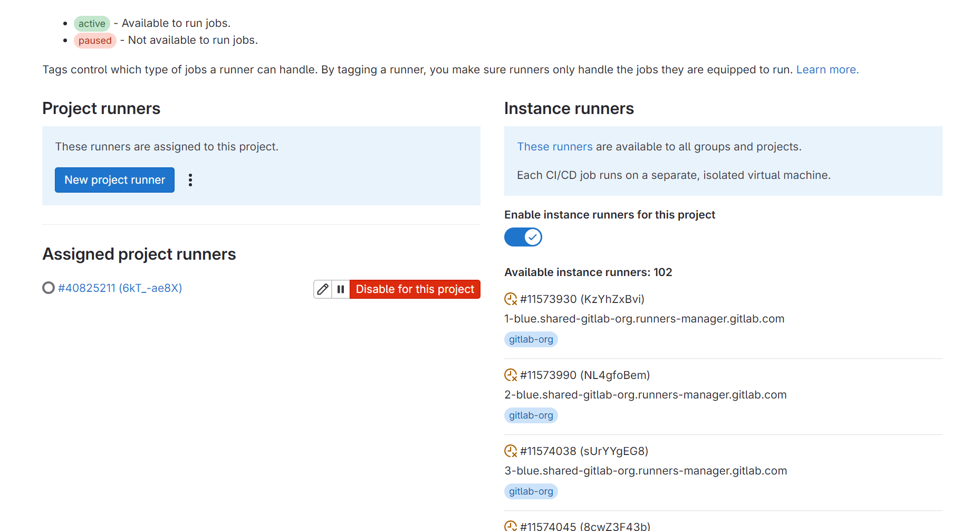
Task: Click the Enable instance runners for this project label
Action: (x=610, y=215)
